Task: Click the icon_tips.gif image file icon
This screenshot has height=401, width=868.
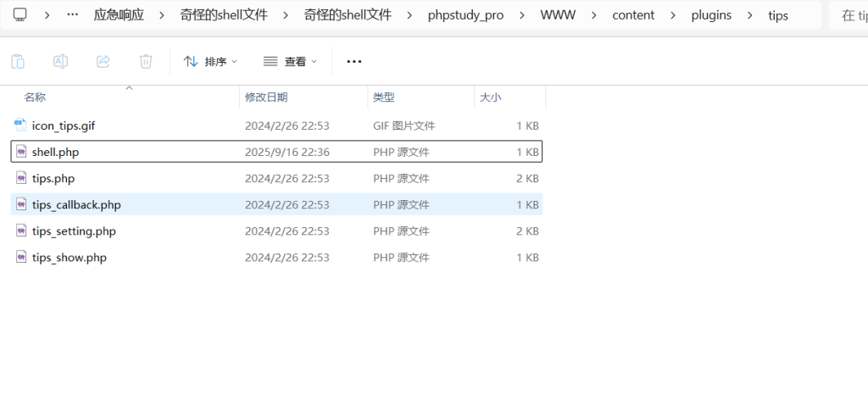Action: point(21,125)
